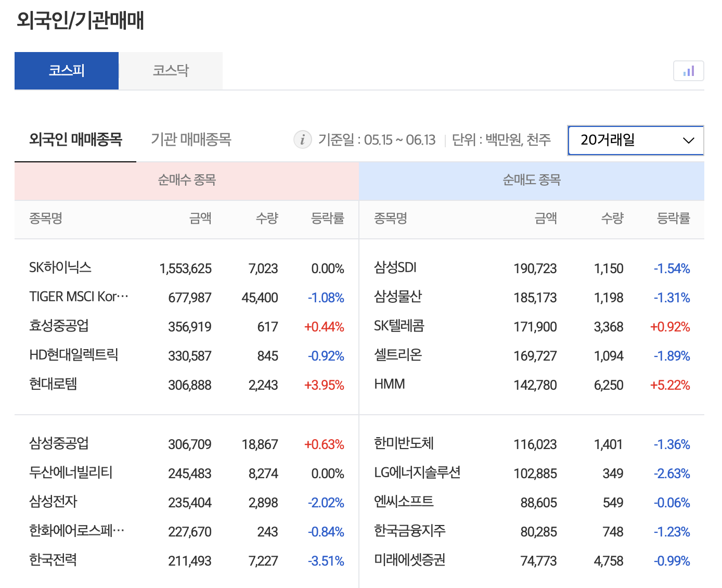Select the 기관 매매종목 tab
The height and width of the screenshot is (588, 722).
[x=191, y=139]
